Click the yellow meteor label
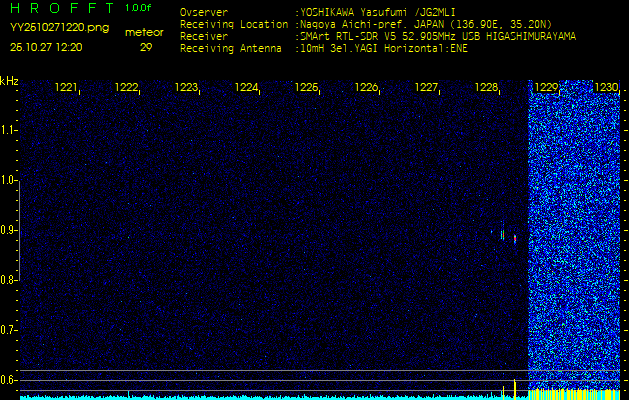Image resolution: width=629 pixels, height=400 pixels. pyautogui.click(x=145, y=32)
